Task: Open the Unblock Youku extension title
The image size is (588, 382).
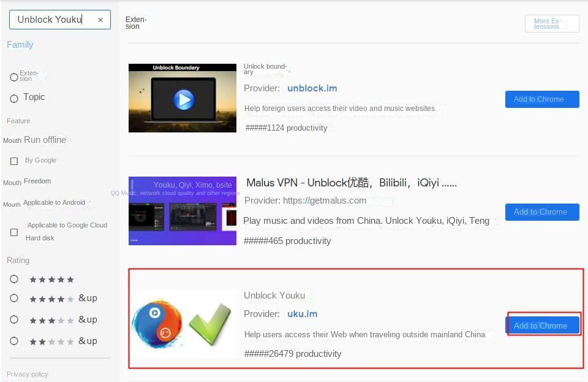Action: [x=274, y=296]
